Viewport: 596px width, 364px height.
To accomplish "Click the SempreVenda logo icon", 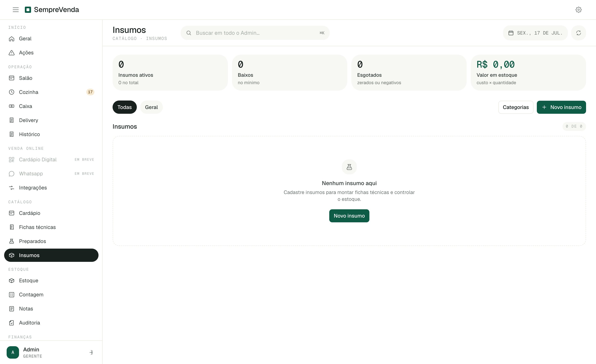I will (28, 10).
